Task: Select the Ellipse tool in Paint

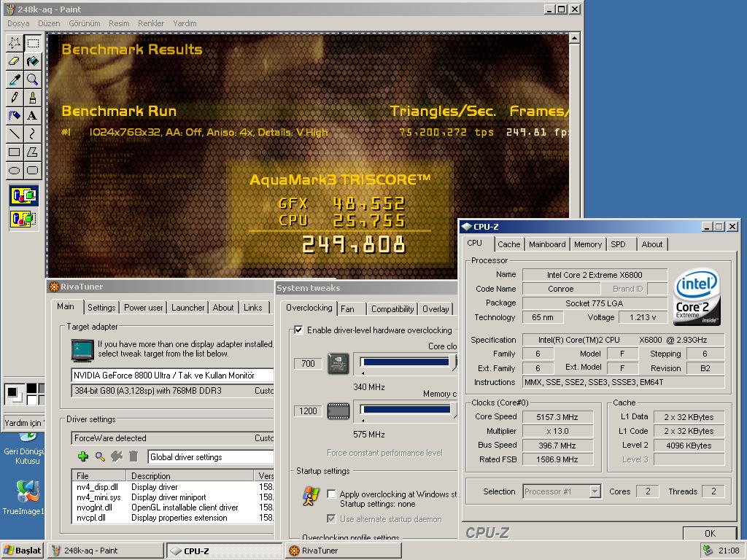Action: [x=15, y=170]
